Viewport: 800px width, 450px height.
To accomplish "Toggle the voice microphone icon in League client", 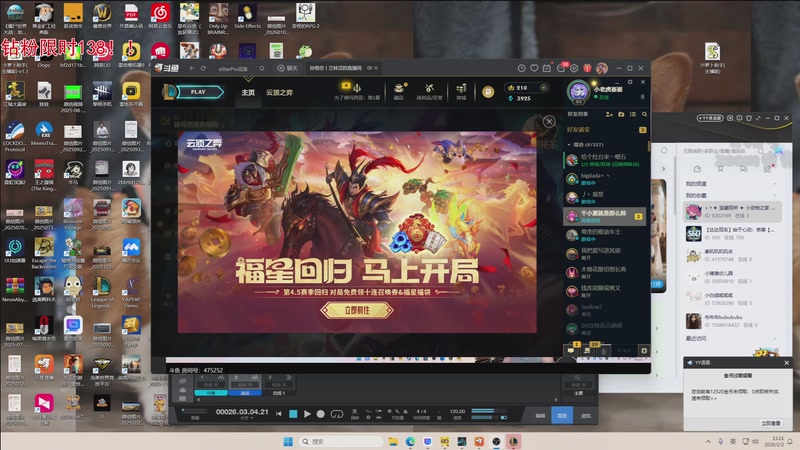I will point(604,351).
